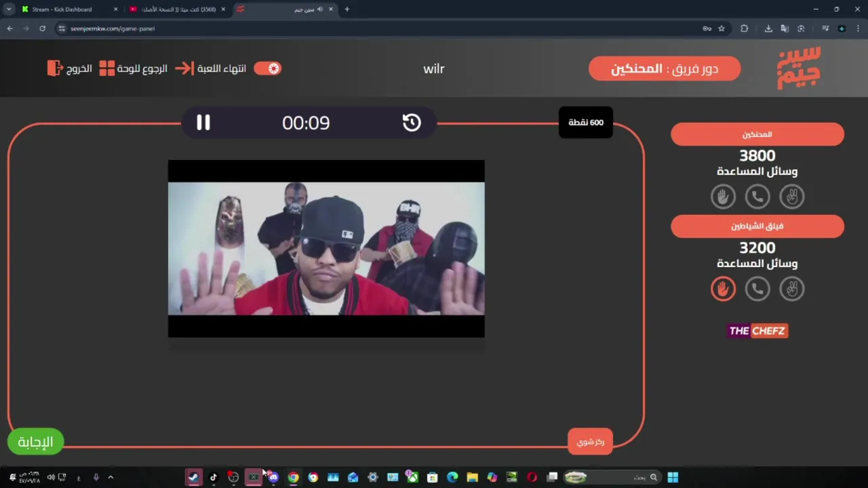
Task: Click the 600 نقطة points badge
Action: pos(586,123)
